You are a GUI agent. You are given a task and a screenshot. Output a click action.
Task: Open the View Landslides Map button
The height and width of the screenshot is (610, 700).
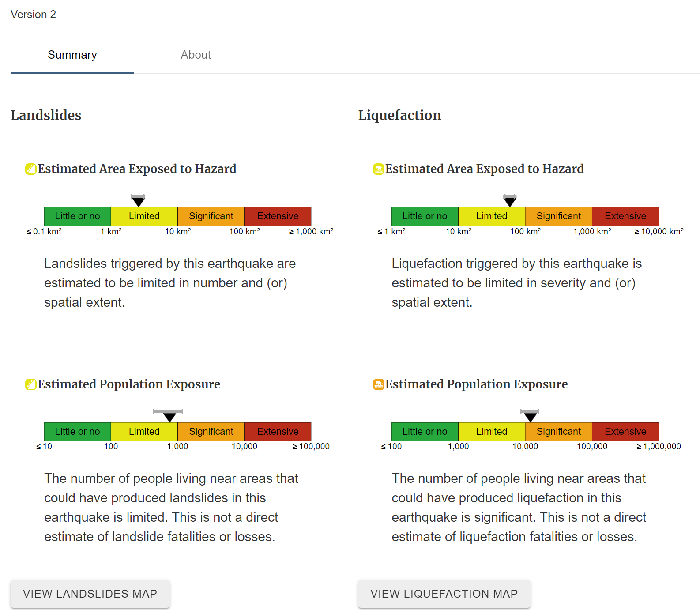click(90, 594)
